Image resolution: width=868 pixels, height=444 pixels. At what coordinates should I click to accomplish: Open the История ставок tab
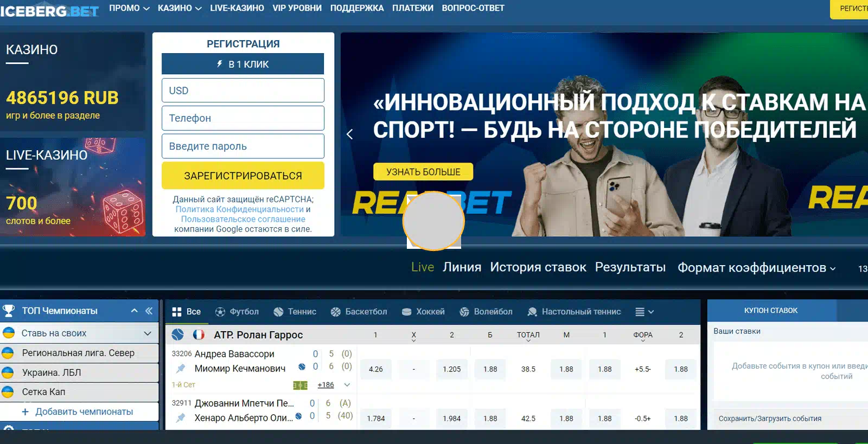[538, 267]
